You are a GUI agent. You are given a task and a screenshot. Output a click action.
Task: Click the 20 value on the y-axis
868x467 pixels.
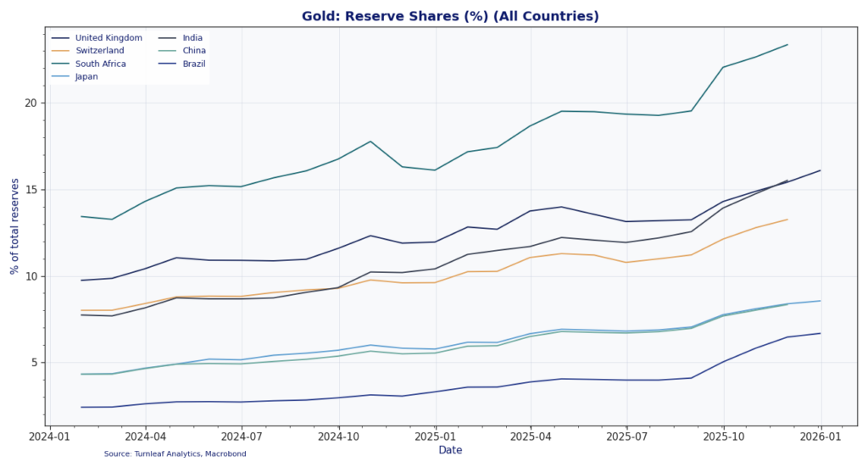click(x=31, y=103)
